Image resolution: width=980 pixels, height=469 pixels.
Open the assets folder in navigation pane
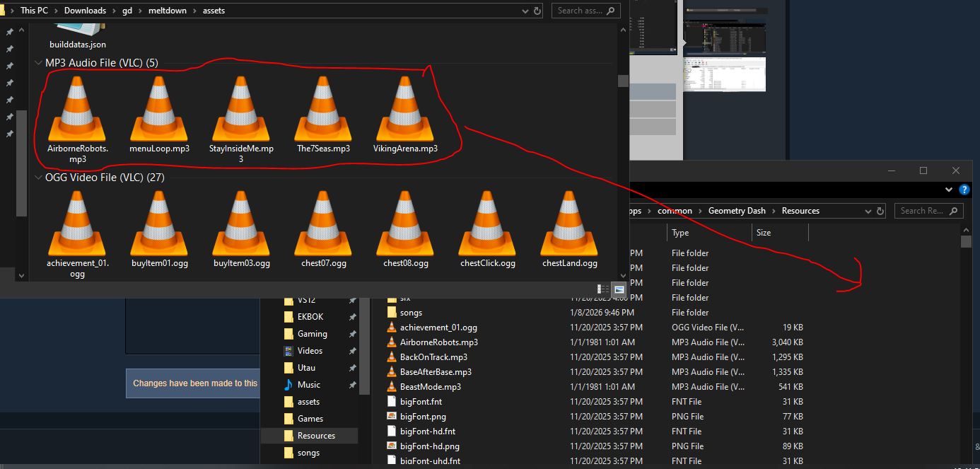pos(308,402)
